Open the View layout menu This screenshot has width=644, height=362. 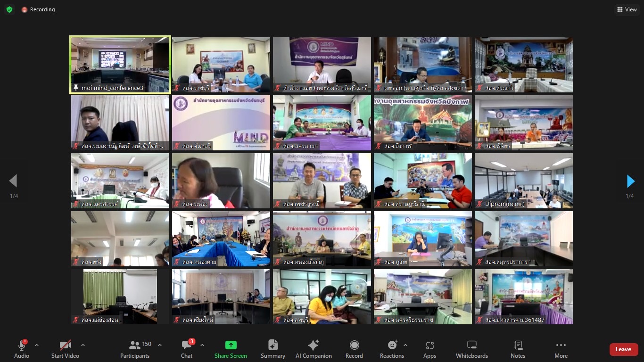pos(627,9)
